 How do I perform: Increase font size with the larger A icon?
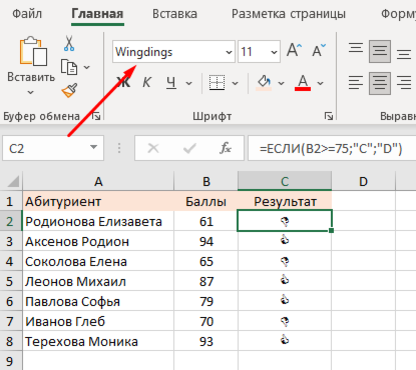(x=294, y=51)
